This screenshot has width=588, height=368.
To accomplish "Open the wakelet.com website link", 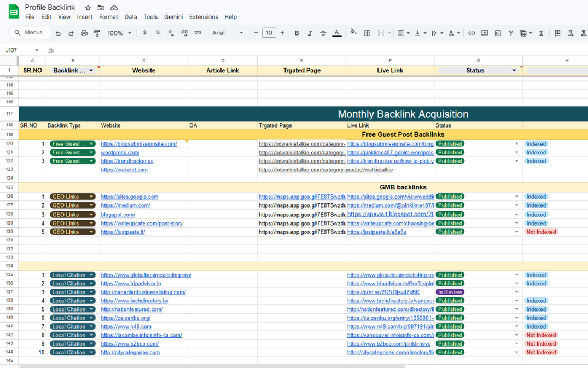I will [x=124, y=170].
